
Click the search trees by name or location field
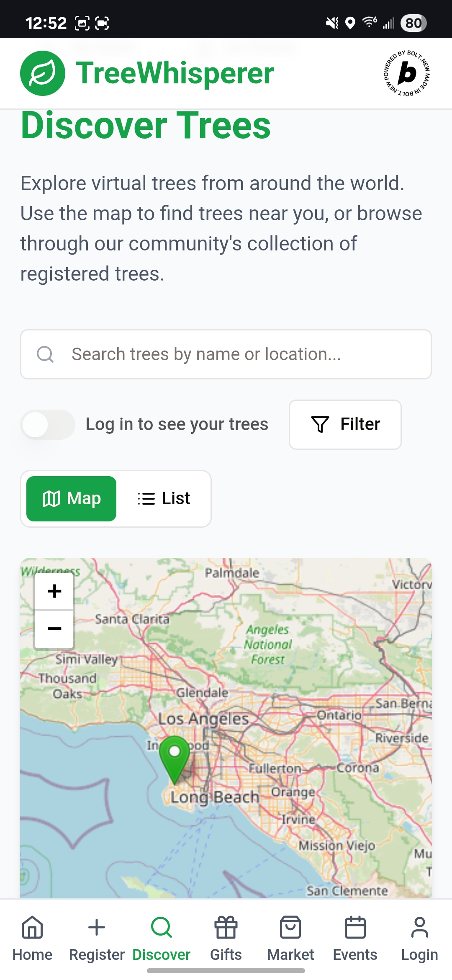pos(226,354)
